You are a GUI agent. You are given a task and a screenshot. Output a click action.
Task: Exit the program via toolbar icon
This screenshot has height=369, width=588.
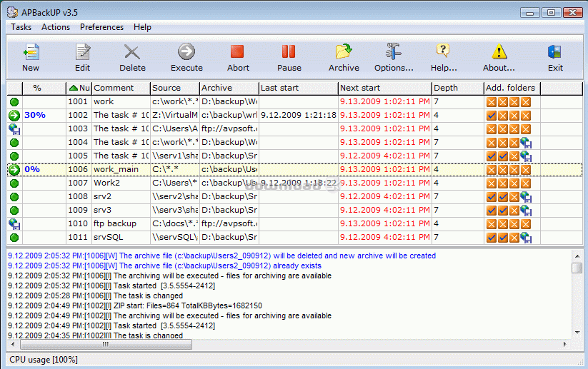click(555, 51)
